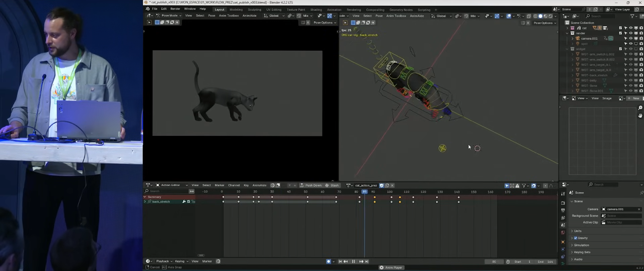Image resolution: width=644 pixels, height=271 pixels.
Task: Click the hand pan icon in image editor
Action: tap(640, 116)
